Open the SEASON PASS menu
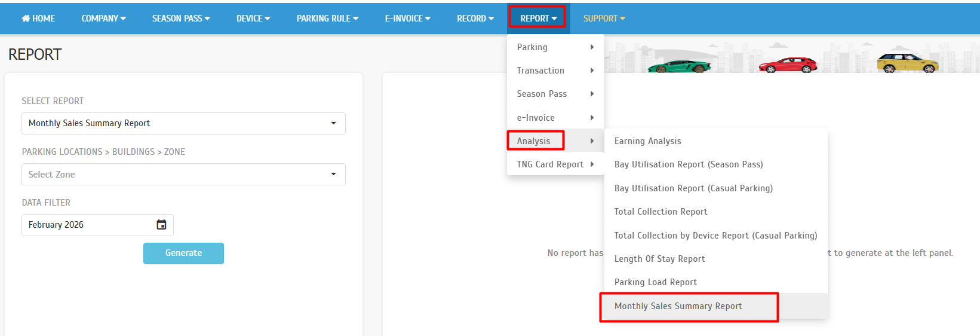This screenshot has height=336, width=980. pyautogui.click(x=181, y=19)
